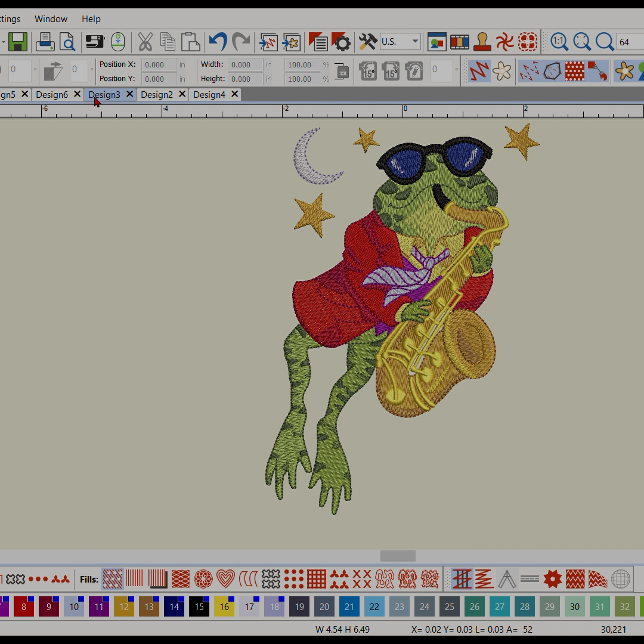This screenshot has height=644, width=644.
Task: Click the plain magnifier zoom icon
Action: tap(605, 42)
